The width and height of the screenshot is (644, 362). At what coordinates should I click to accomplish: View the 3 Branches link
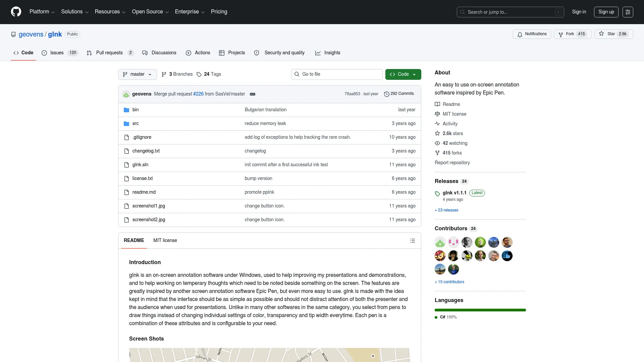tap(177, 74)
